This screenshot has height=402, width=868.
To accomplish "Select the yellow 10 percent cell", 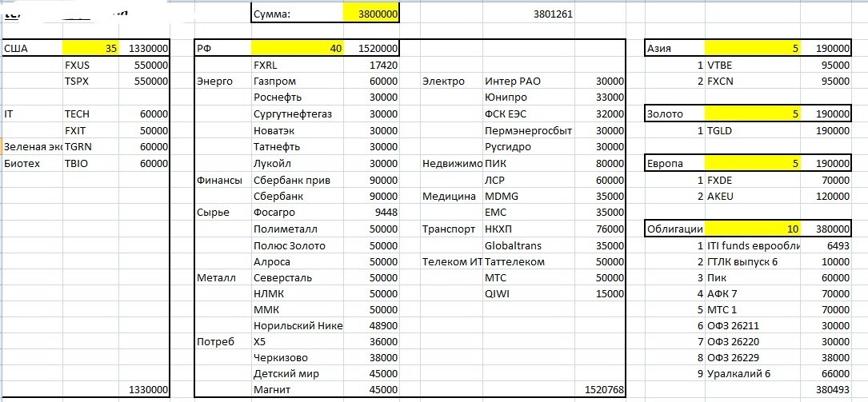I will [x=753, y=229].
